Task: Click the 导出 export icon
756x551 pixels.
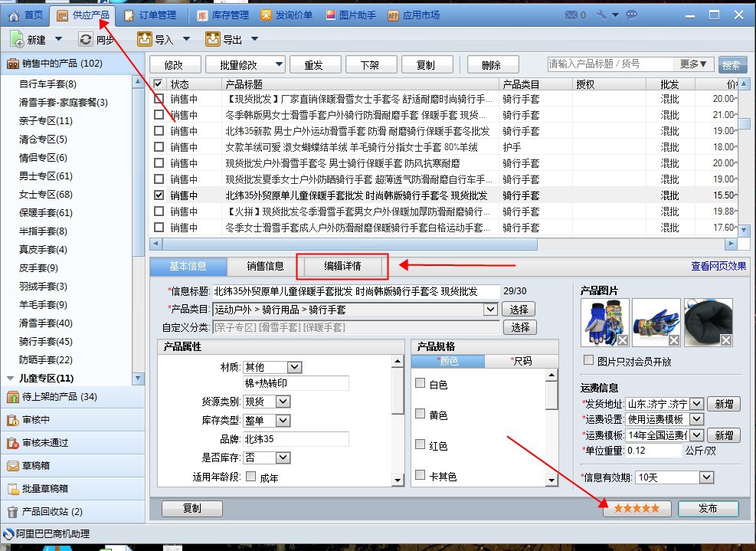Action: 213,39
